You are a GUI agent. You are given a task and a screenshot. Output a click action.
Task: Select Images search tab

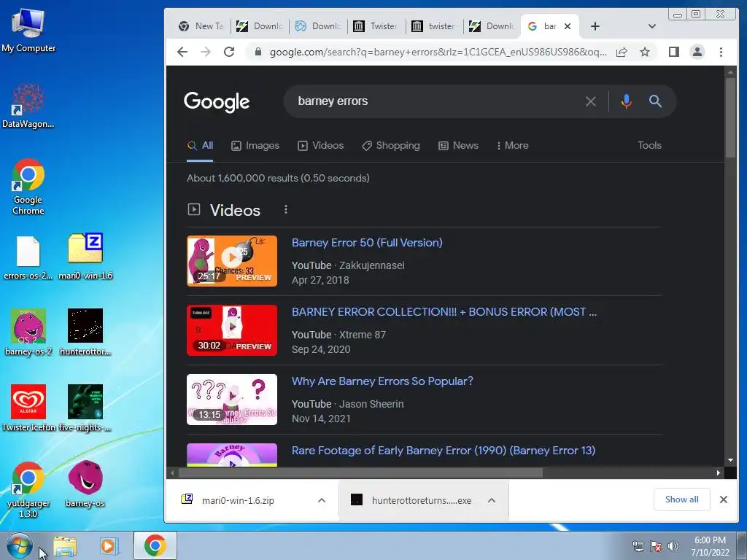[x=255, y=146]
